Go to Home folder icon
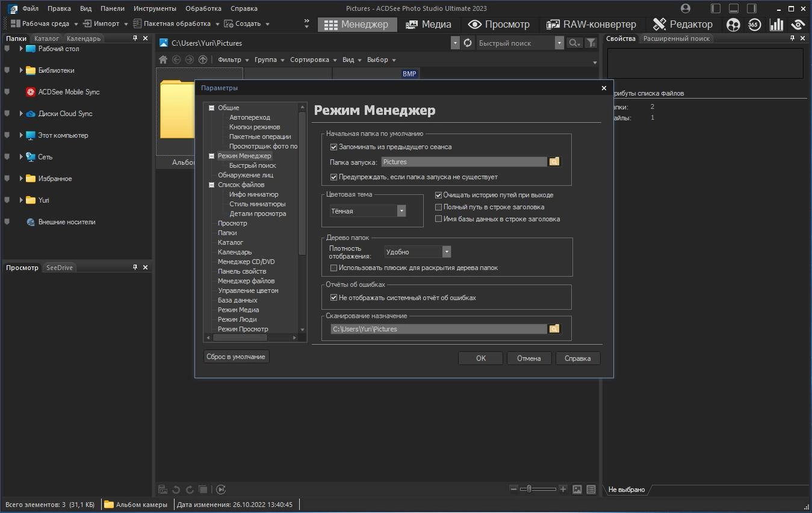 (x=163, y=60)
